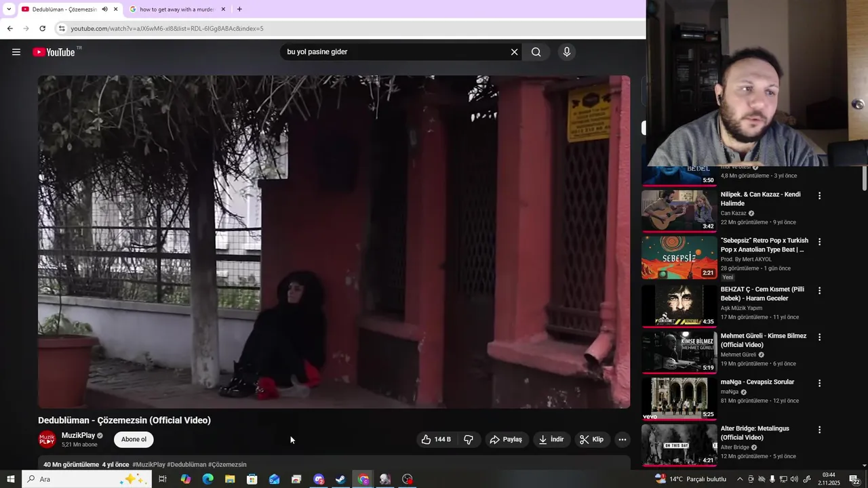Open the Windows Start menu
868x488 pixels.
[x=10, y=479]
